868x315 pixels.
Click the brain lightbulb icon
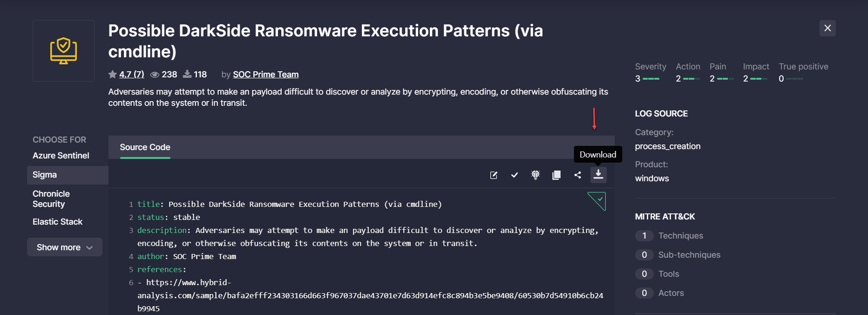[x=536, y=175]
